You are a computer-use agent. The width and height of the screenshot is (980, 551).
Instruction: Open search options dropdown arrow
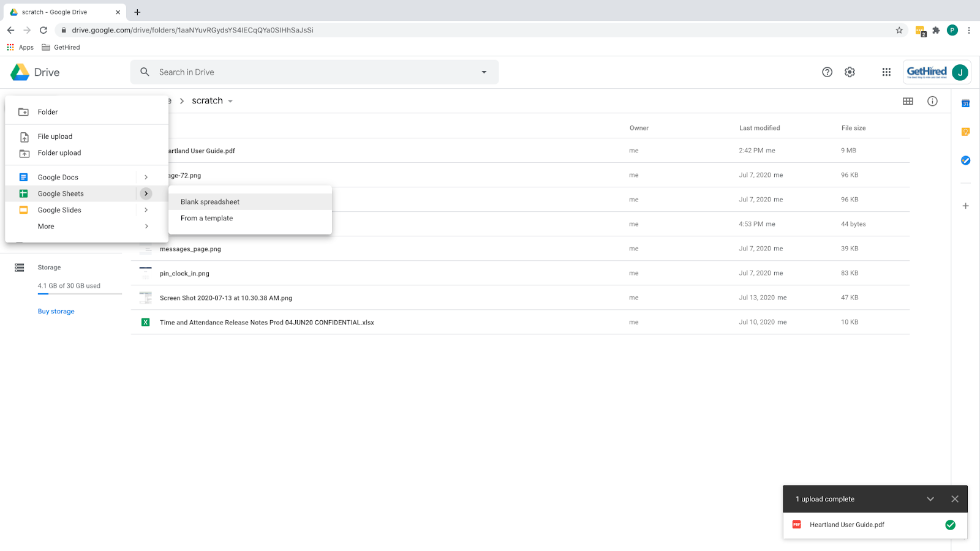(484, 72)
